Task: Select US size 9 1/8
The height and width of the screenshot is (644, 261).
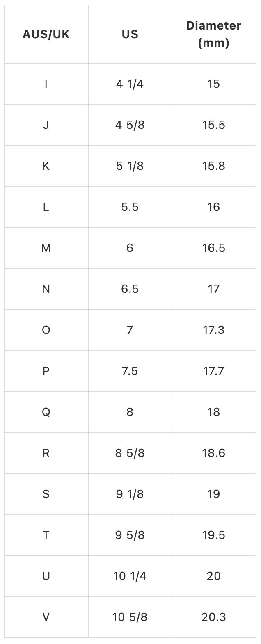Action: 130,494
